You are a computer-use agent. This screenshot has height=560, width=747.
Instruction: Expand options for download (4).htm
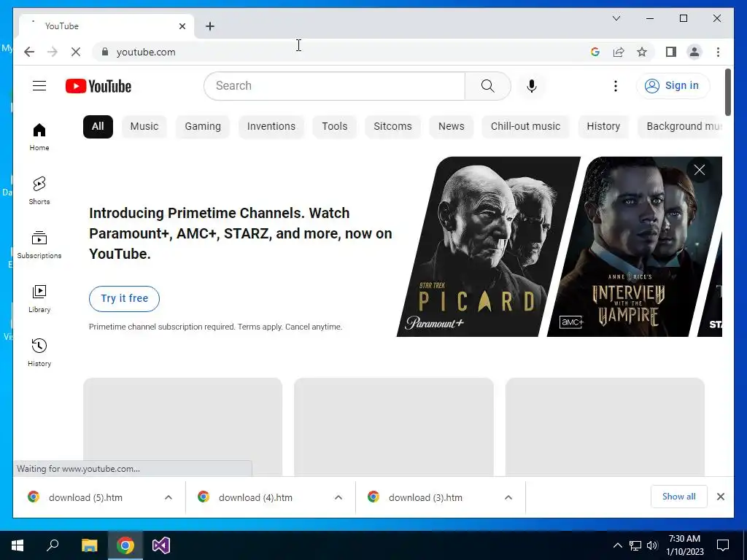point(338,497)
